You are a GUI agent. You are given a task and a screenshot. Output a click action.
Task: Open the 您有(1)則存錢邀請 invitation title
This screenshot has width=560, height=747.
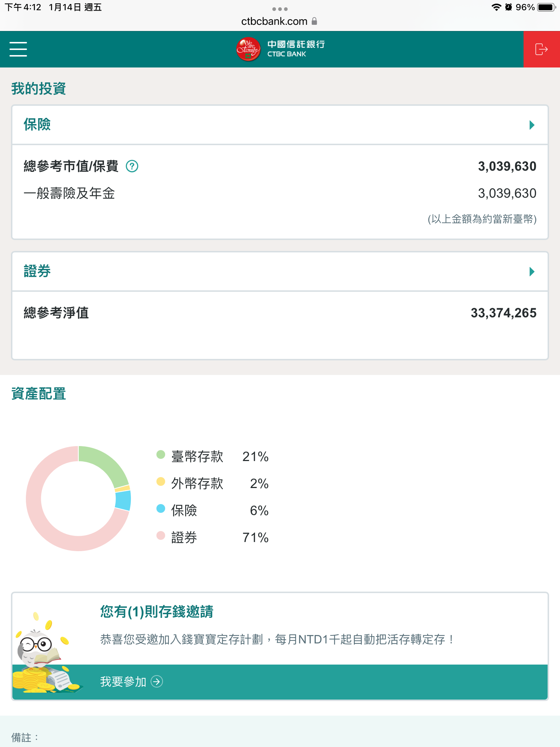[157, 612]
